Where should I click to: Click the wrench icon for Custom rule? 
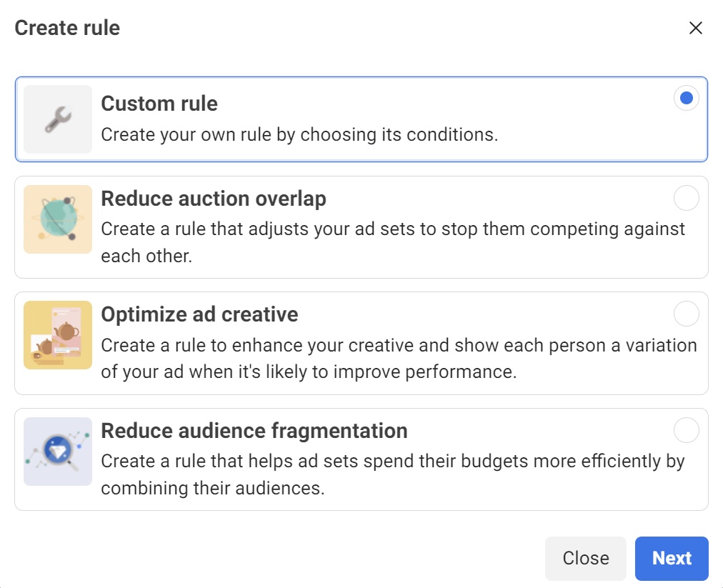[58, 119]
